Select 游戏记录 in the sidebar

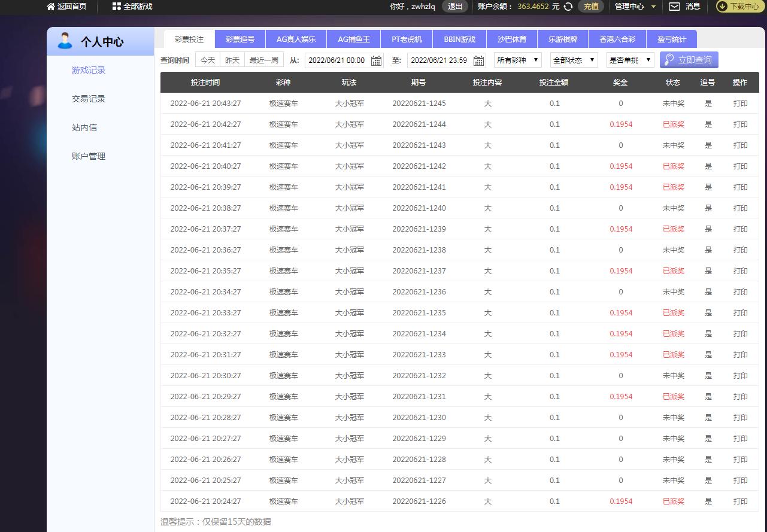[89, 70]
